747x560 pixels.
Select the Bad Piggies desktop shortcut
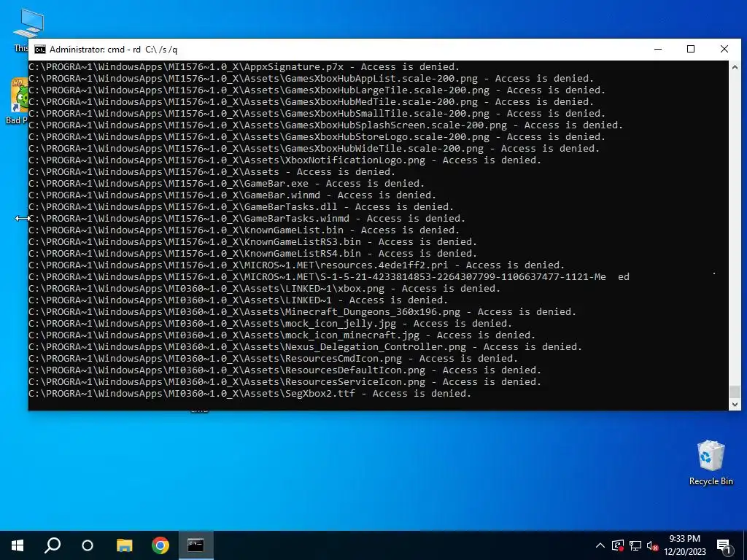(x=18, y=101)
